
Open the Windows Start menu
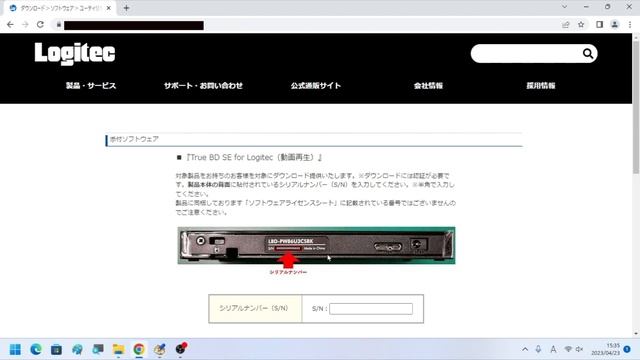(16, 349)
